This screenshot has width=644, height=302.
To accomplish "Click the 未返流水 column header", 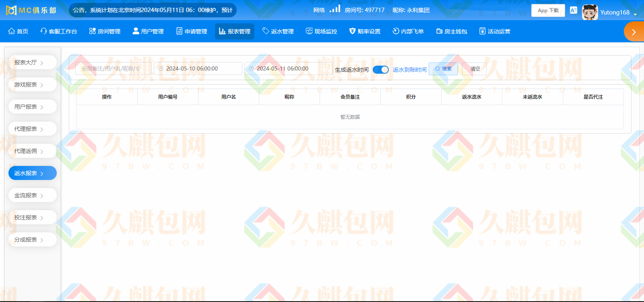I will [x=533, y=97].
